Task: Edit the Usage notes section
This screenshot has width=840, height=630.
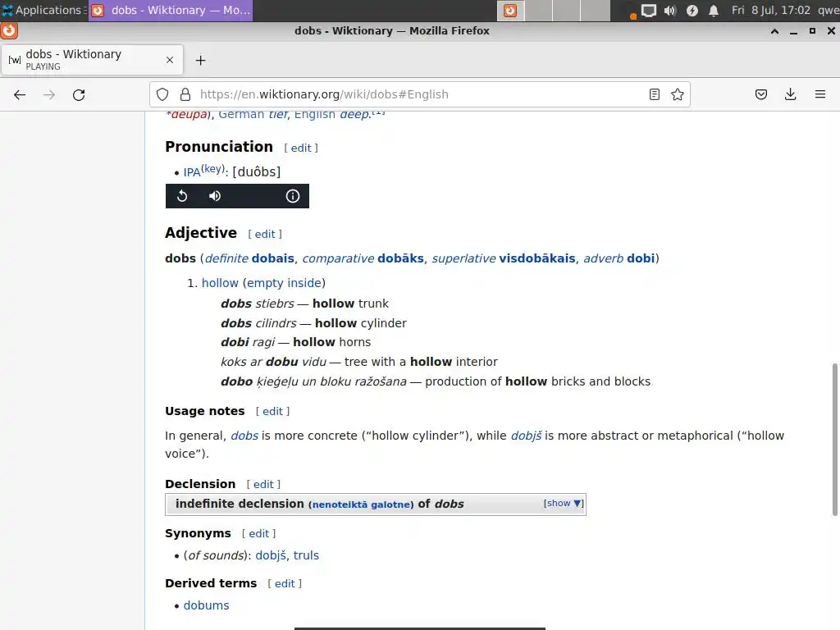Action: (272, 412)
